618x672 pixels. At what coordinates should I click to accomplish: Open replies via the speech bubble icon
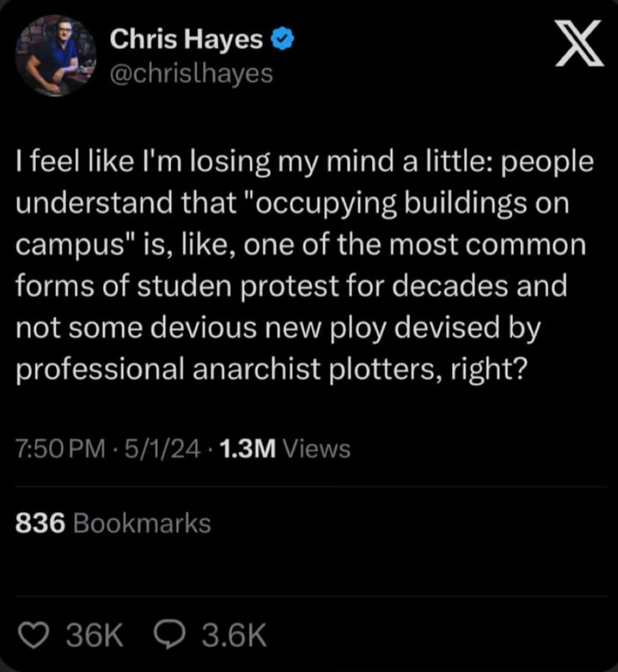170,635
